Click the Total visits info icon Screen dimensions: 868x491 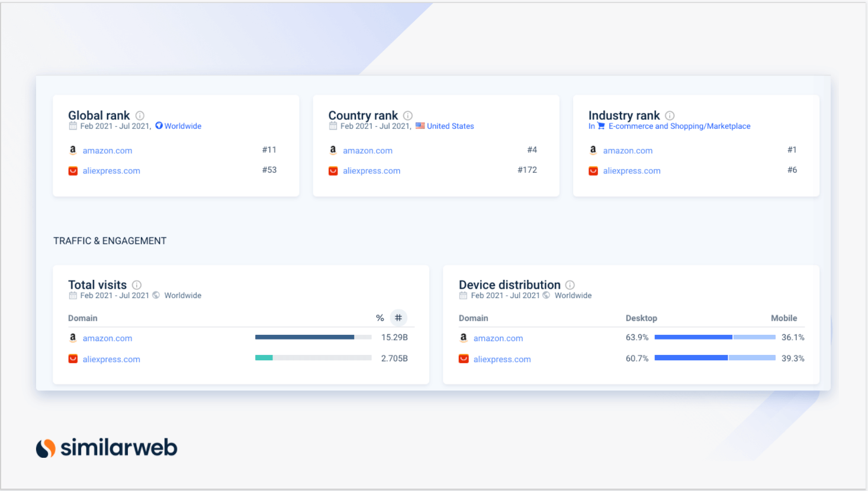[x=137, y=285]
